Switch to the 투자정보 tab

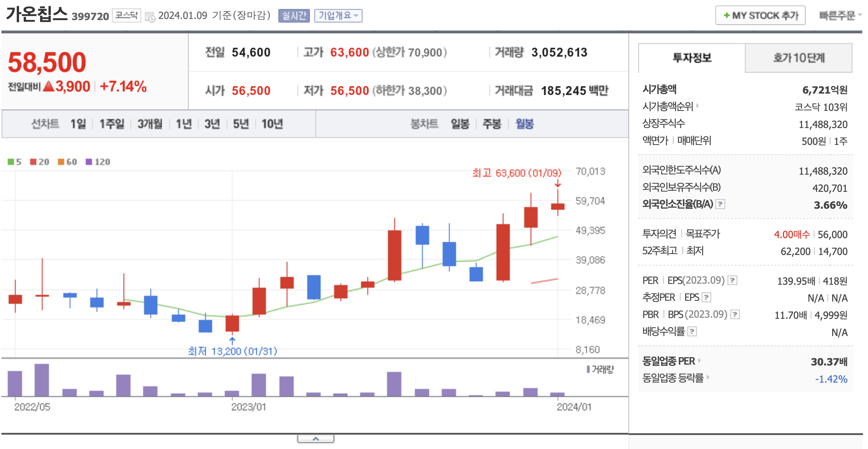pyautogui.click(x=692, y=58)
